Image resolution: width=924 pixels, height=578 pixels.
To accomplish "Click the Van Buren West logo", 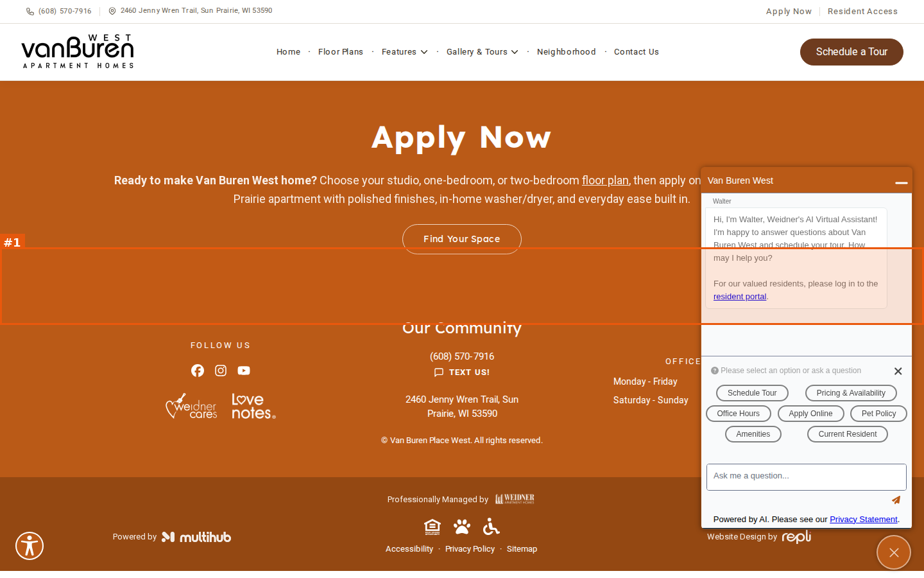I will click(x=78, y=51).
